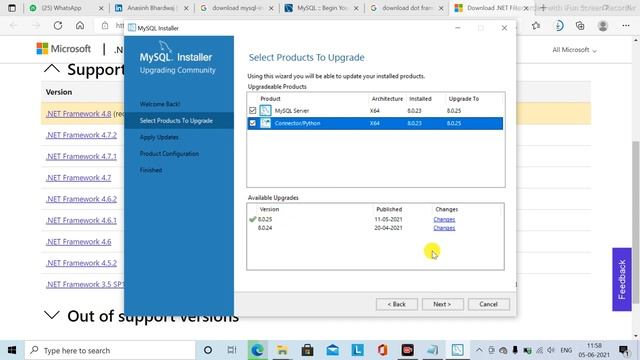640x360 pixels.
Task: Open the Mail app from the taskbar
Action: 333,350
